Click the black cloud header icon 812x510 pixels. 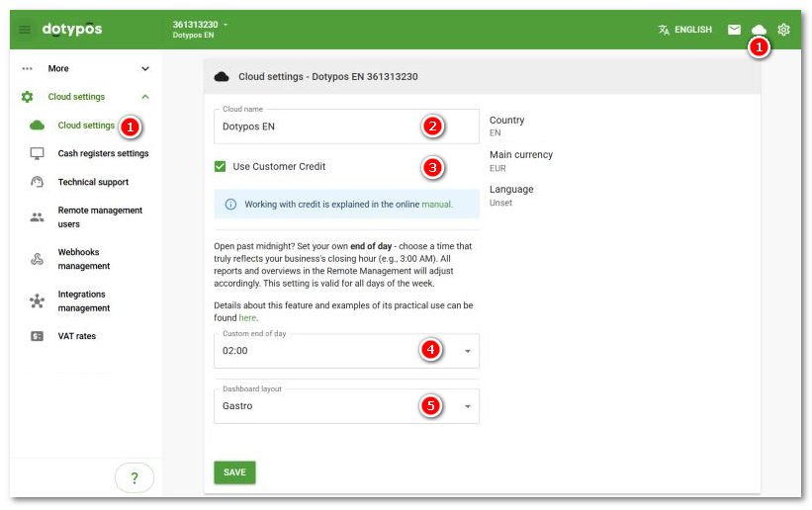(x=222, y=77)
